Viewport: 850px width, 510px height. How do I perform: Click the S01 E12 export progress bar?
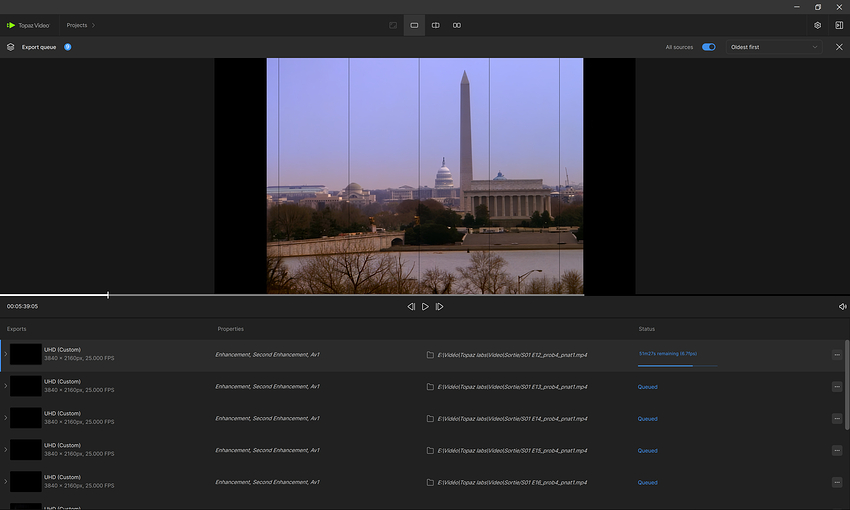[678, 366]
